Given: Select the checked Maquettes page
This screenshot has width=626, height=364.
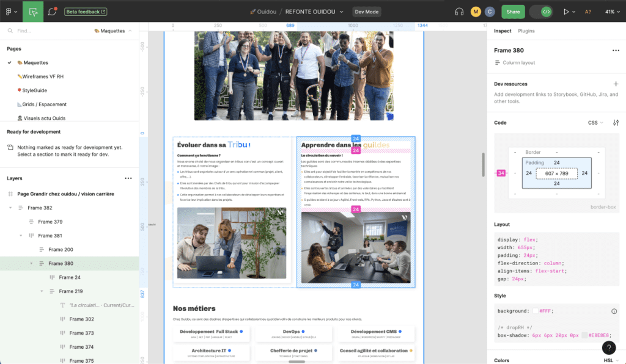Looking at the screenshot, I should click(x=35, y=62).
